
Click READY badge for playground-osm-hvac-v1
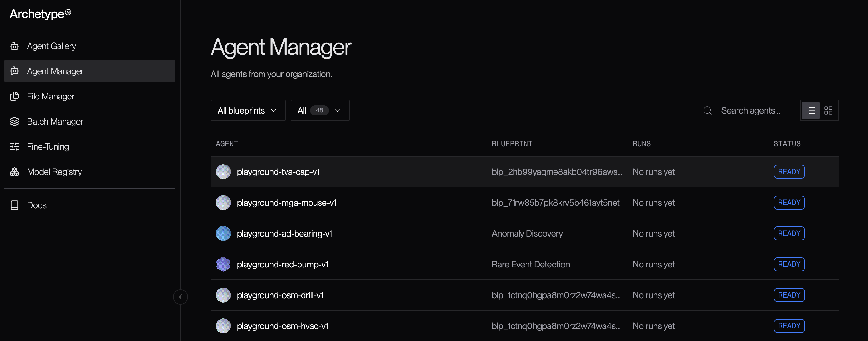pyautogui.click(x=789, y=326)
